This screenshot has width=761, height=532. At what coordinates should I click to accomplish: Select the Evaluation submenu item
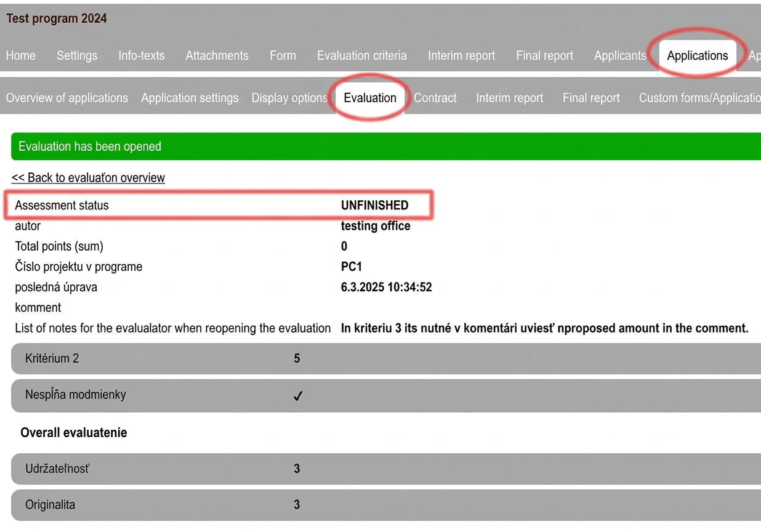click(370, 98)
